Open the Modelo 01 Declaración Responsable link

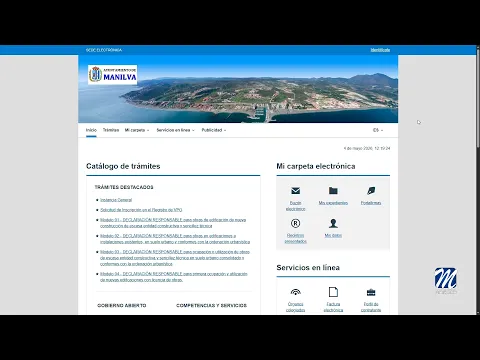173,223
